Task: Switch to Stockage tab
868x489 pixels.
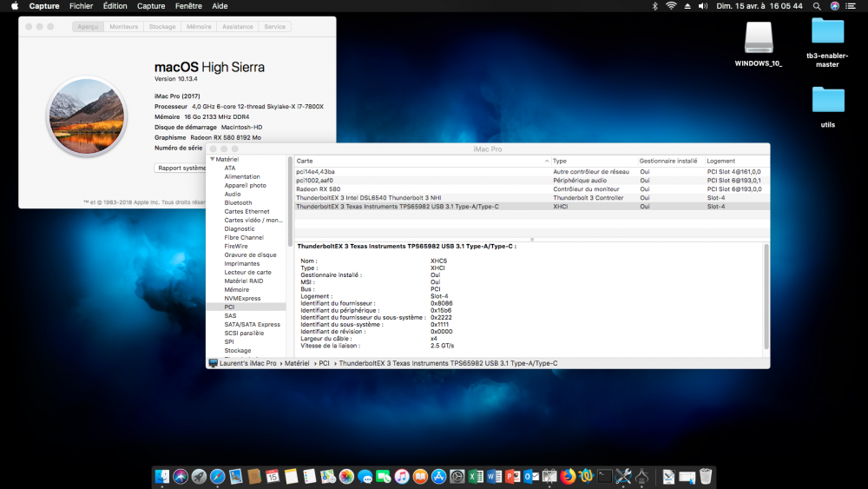Action: coord(162,27)
